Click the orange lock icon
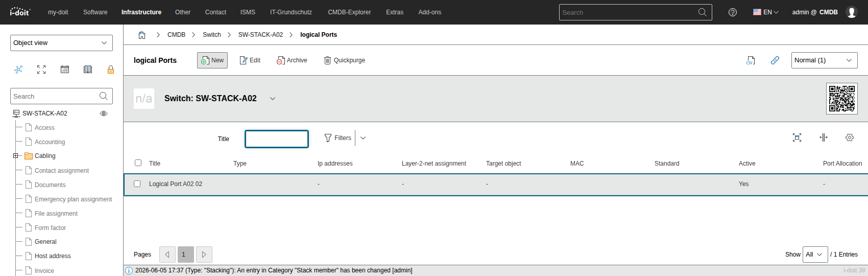The height and width of the screenshot is (276, 868). point(111,70)
